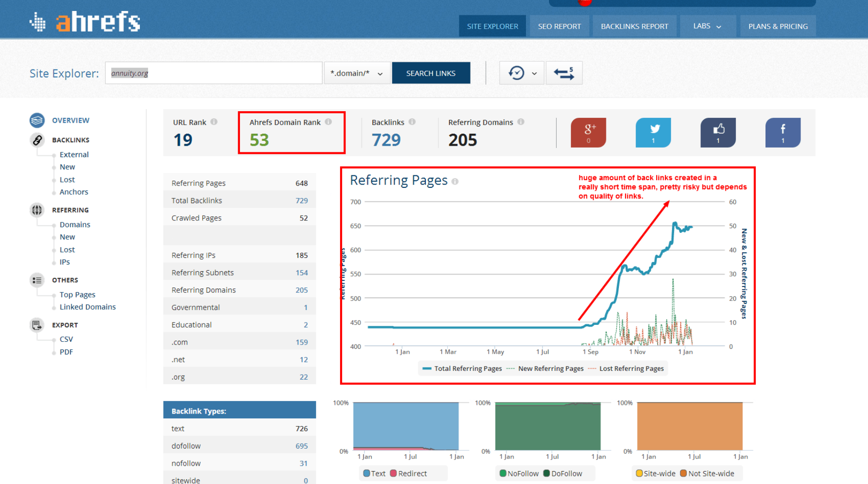868x484 pixels.
Task: Click Backlinks info icon
Action: tap(412, 122)
